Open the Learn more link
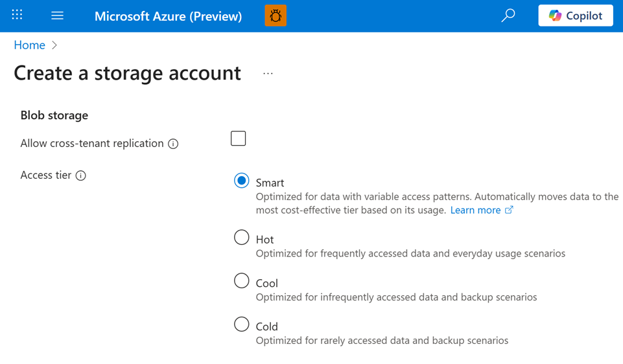Image resolution: width=623 pixels, height=364 pixels. [x=475, y=210]
